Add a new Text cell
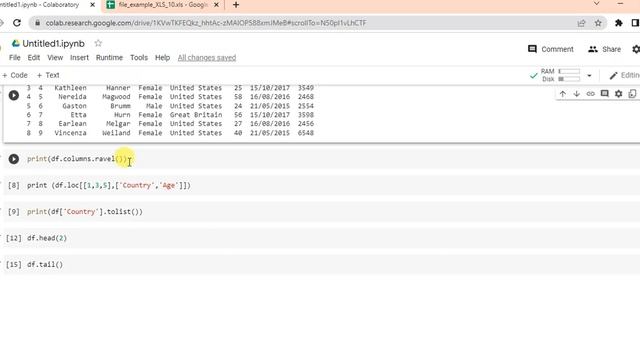The width and height of the screenshot is (640, 360). tap(48, 75)
